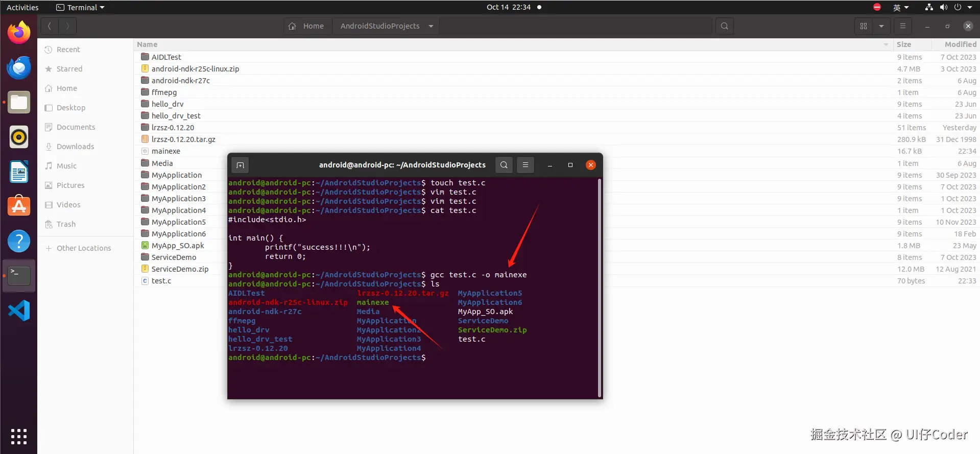Click the Terminal search button
The height and width of the screenshot is (454, 980).
[504, 165]
